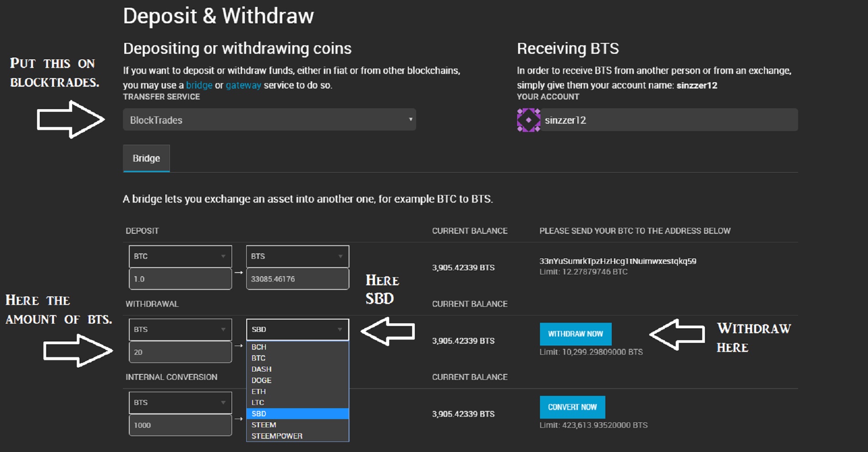Select BTC from the withdrawal list
The width and height of the screenshot is (868, 452).
click(297, 358)
